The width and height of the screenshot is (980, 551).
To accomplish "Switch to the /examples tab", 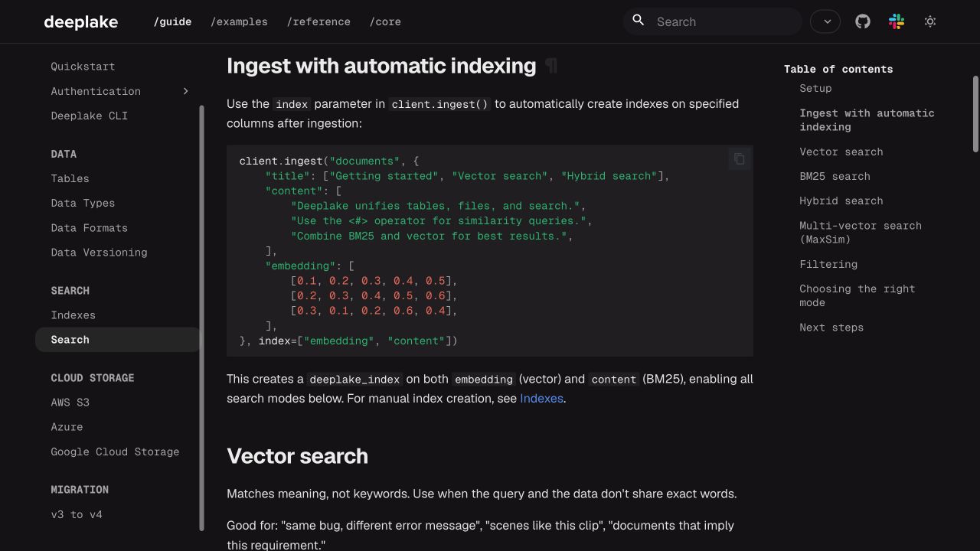I will click(239, 21).
